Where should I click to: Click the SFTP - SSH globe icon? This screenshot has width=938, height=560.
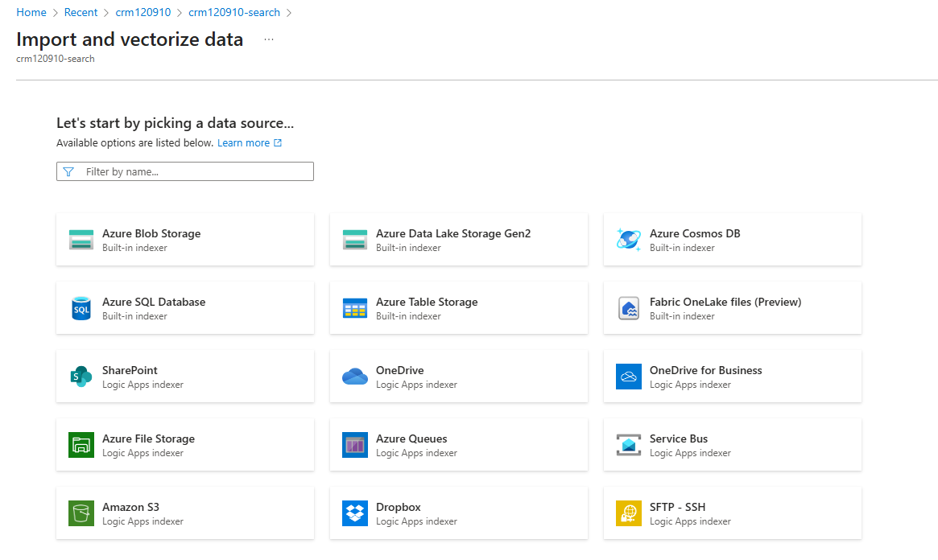[x=629, y=513]
